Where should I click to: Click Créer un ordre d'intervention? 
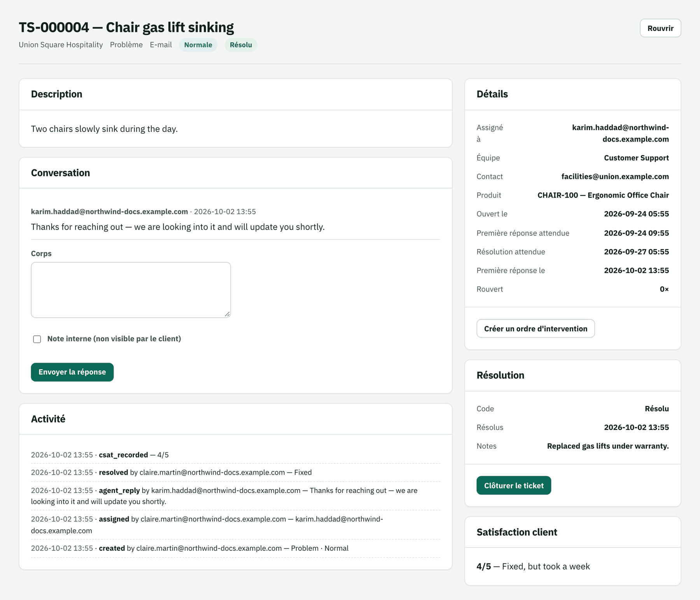pyautogui.click(x=535, y=328)
